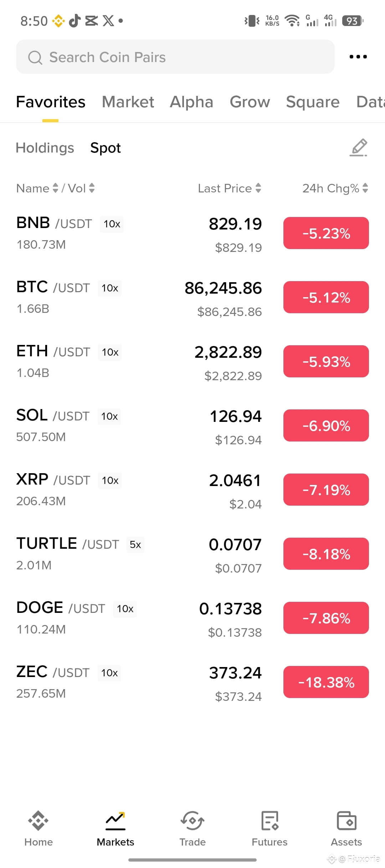Open the Alpha tab
Screen dimensions: 385x868
[x=191, y=102]
